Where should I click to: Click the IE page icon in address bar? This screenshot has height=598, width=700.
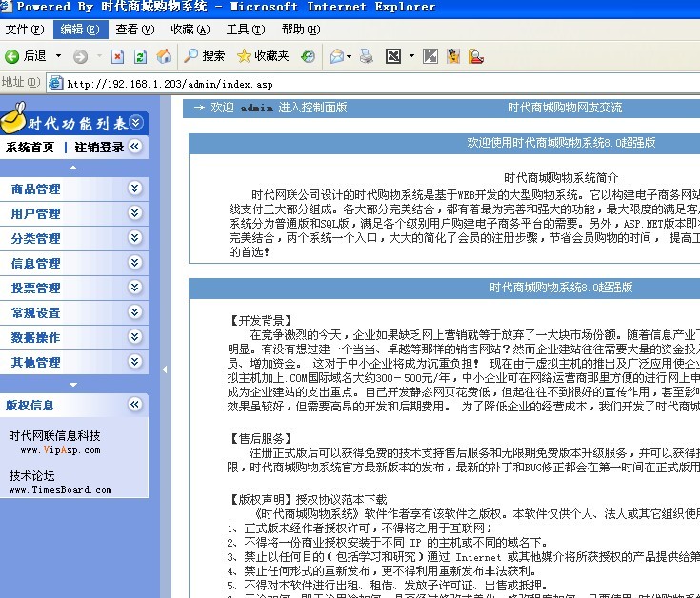pyautogui.click(x=56, y=83)
